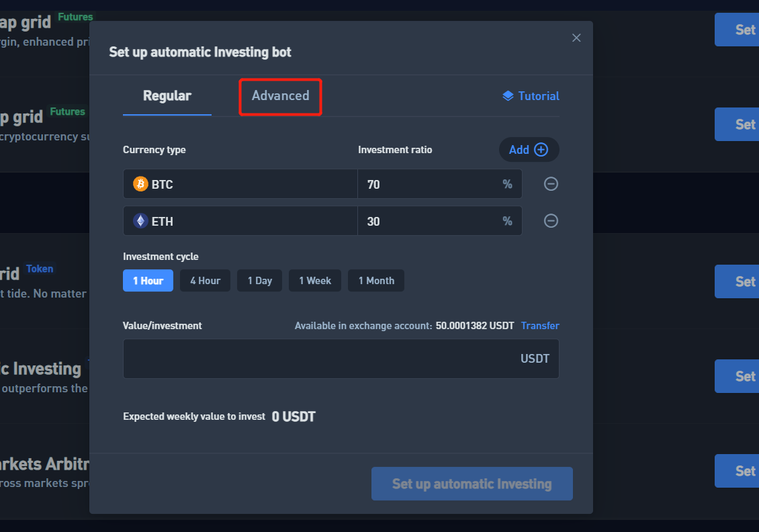Set investment cycle to 1 Week
Image resolution: width=759 pixels, height=532 pixels.
pyautogui.click(x=315, y=281)
